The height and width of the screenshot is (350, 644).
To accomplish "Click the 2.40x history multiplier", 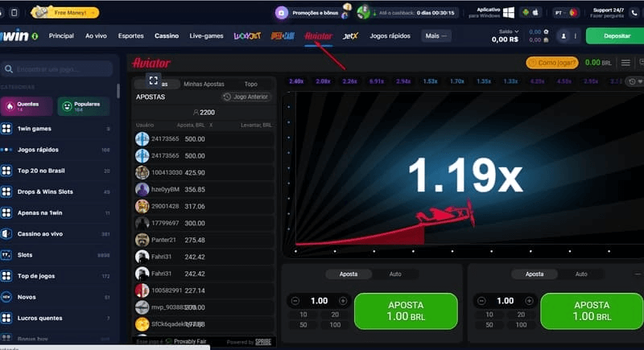I will 296,81.
